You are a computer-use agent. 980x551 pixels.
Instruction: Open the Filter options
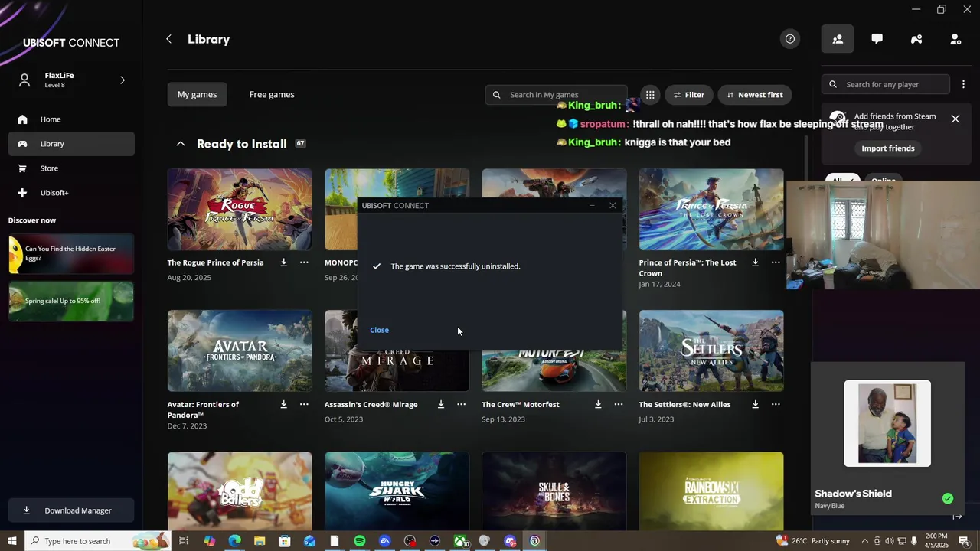pos(688,95)
